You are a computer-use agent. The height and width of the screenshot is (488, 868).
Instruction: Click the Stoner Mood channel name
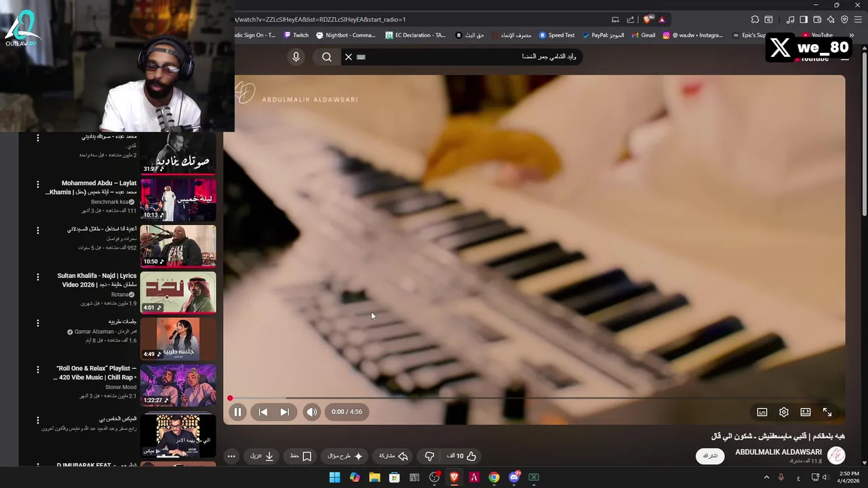[x=121, y=387]
